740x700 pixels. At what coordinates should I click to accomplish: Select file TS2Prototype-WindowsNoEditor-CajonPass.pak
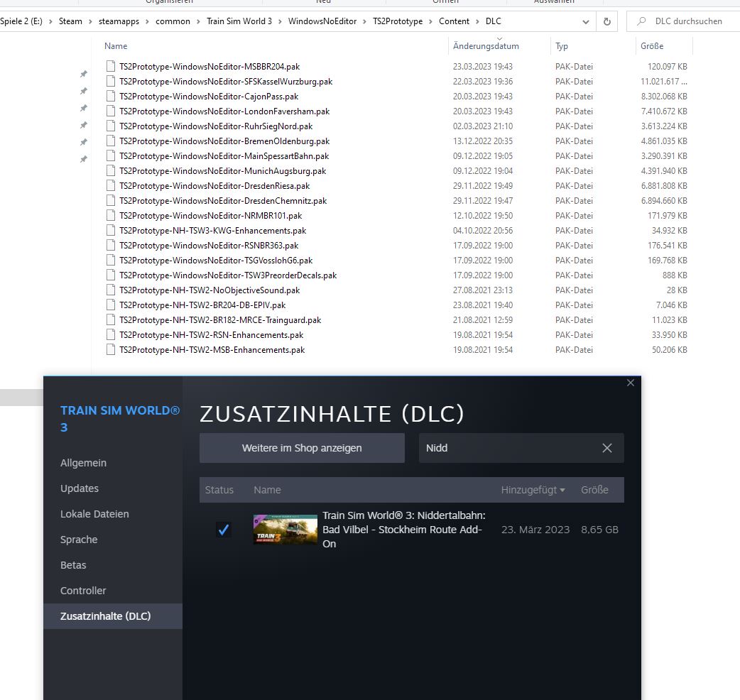coord(209,97)
